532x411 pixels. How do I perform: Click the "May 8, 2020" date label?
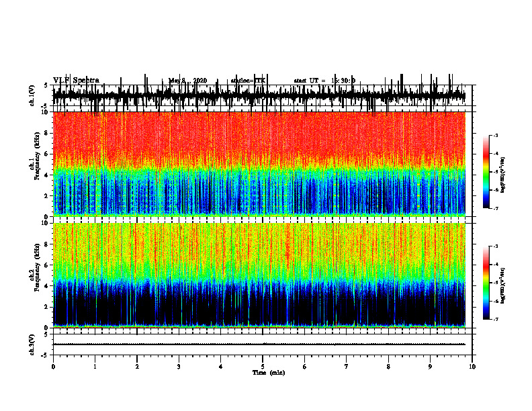point(187,81)
